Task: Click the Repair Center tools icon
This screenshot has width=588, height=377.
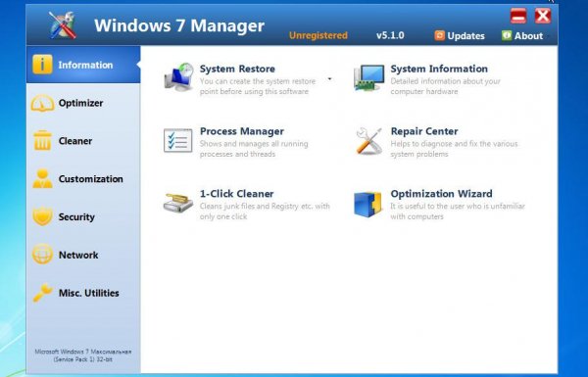Action: pyautogui.click(x=369, y=141)
